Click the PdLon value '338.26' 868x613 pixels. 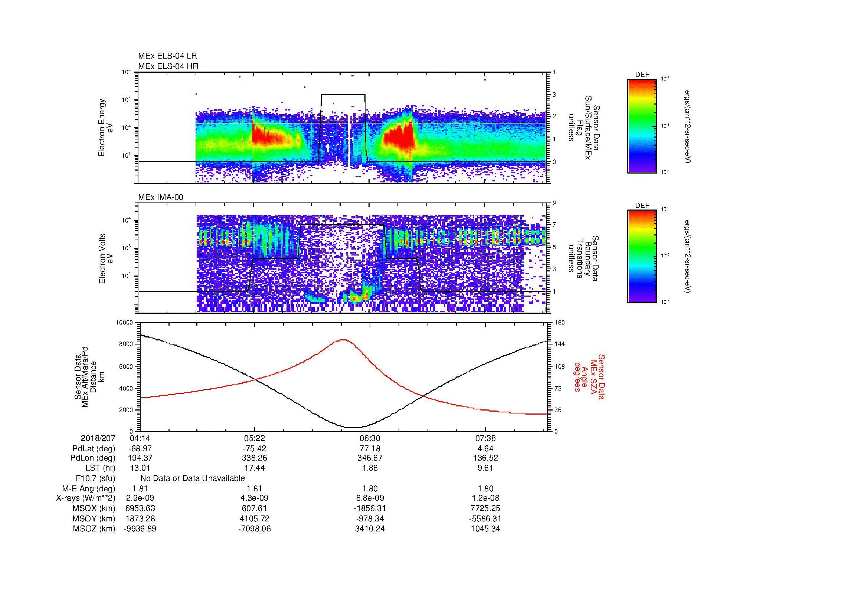click(x=255, y=458)
